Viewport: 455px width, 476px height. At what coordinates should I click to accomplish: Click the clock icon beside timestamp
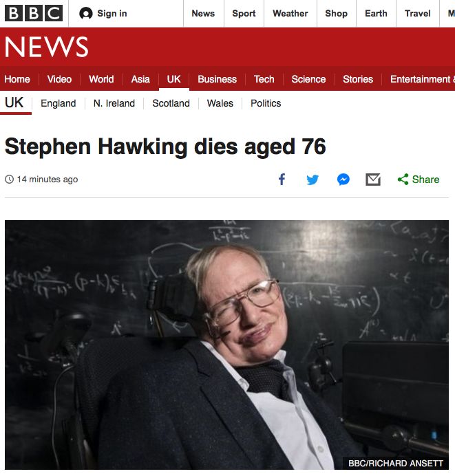10,179
